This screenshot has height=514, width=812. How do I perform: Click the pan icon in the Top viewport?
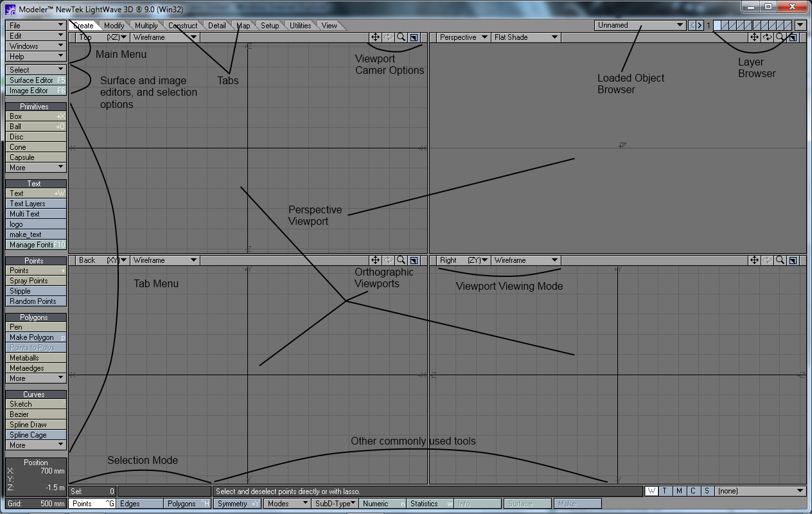375,37
